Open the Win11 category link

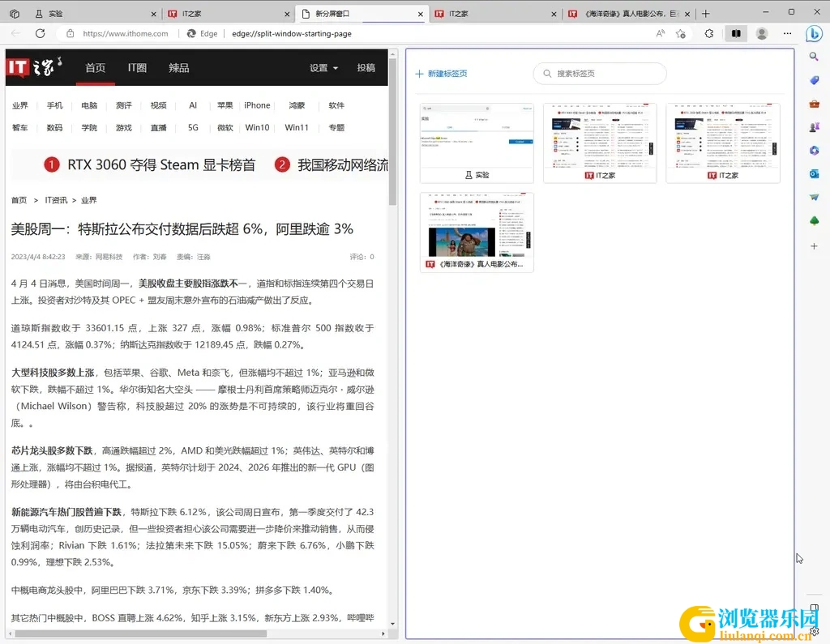click(x=297, y=127)
